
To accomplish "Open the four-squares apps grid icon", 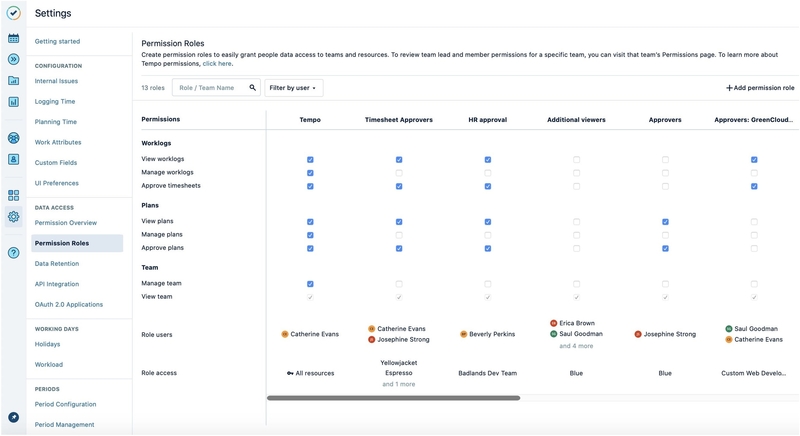I will coord(13,196).
